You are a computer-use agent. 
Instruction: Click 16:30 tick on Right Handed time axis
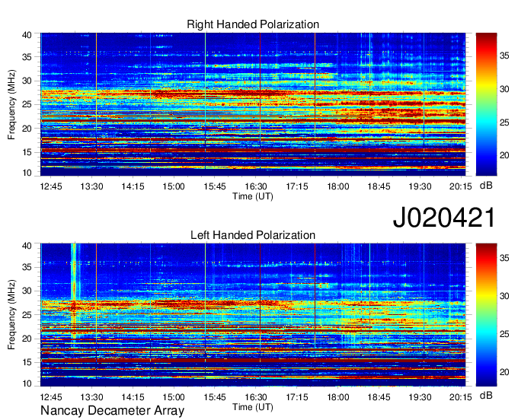pos(256,186)
